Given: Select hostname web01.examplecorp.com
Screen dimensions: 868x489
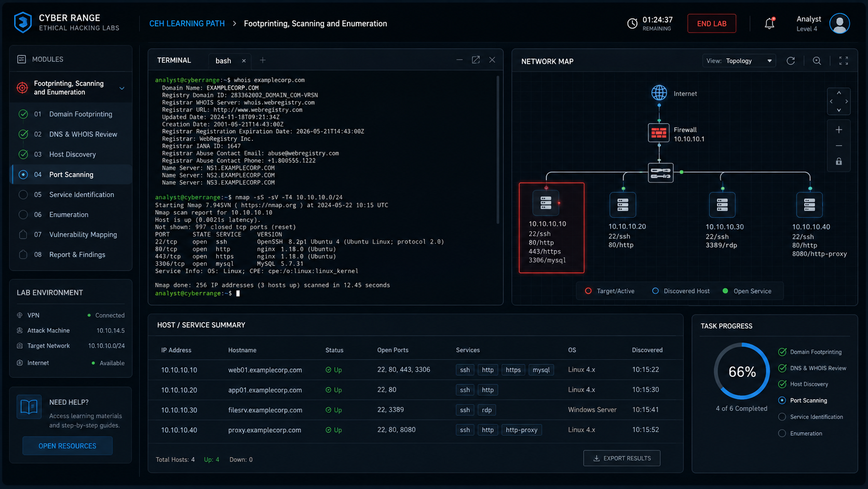Looking at the screenshot, I should [x=265, y=370].
